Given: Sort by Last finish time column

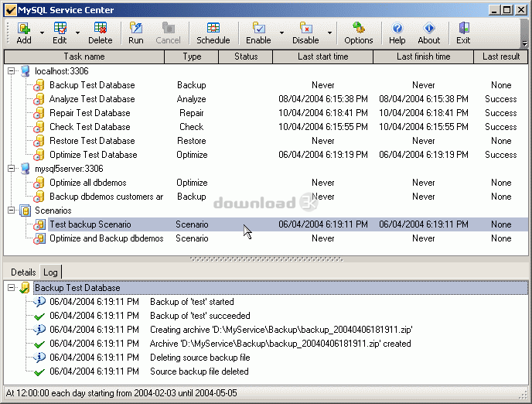Looking at the screenshot, I should coord(423,56).
